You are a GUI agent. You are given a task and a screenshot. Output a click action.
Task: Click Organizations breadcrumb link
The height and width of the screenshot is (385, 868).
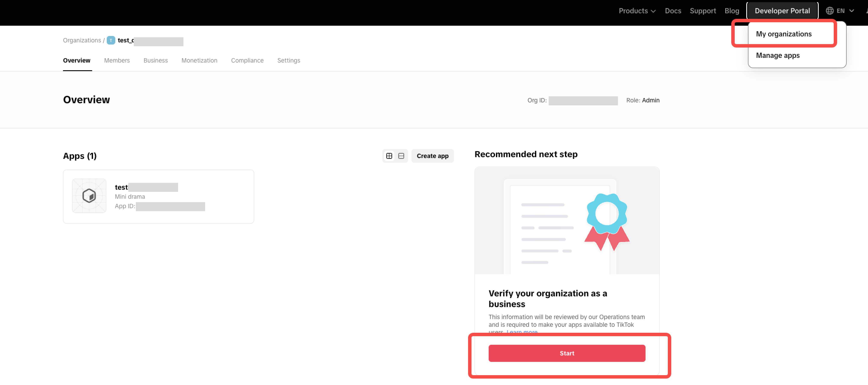[x=82, y=40]
